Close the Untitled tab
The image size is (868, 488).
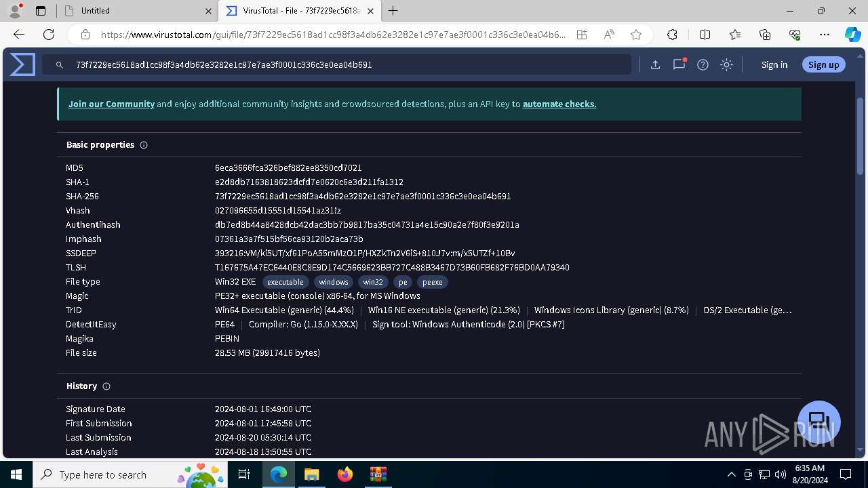[208, 11]
